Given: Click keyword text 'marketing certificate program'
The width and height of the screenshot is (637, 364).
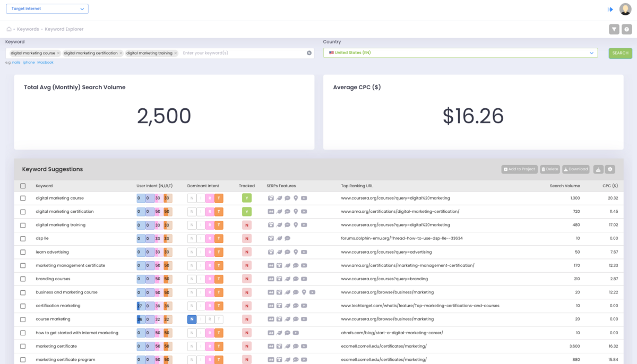Looking at the screenshot, I should click(x=65, y=360).
